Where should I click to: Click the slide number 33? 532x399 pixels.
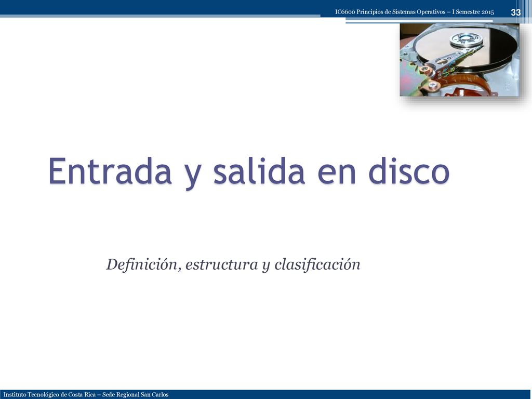click(x=515, y=12)
